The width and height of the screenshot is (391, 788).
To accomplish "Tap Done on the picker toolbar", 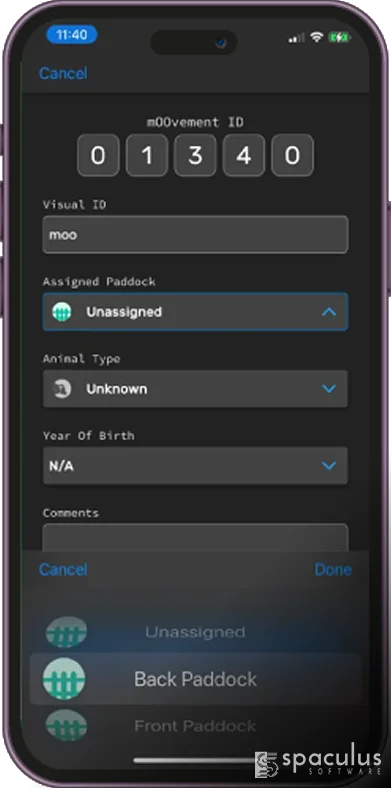I will (333, 569).
